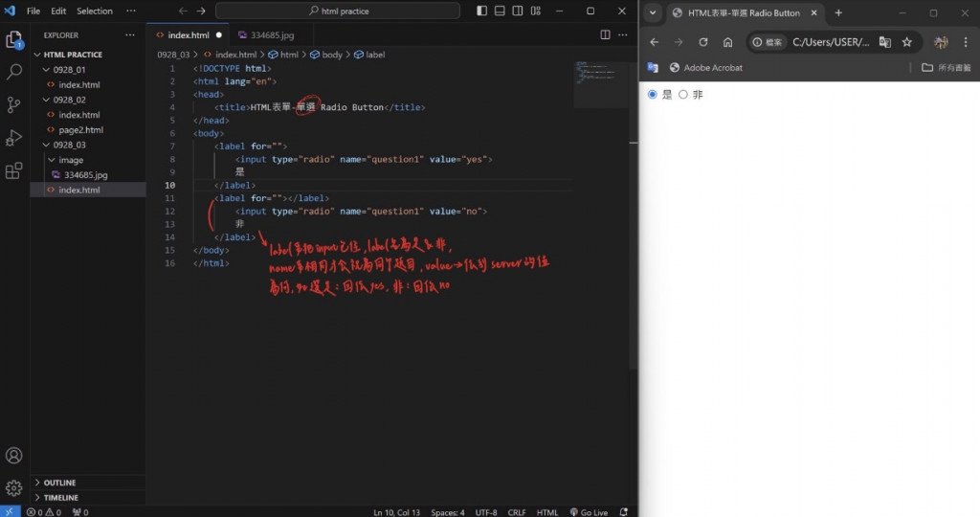Click Spaces: 4 indentation setting
This screenshot has height=517, width=980.
tap(448, 512)
